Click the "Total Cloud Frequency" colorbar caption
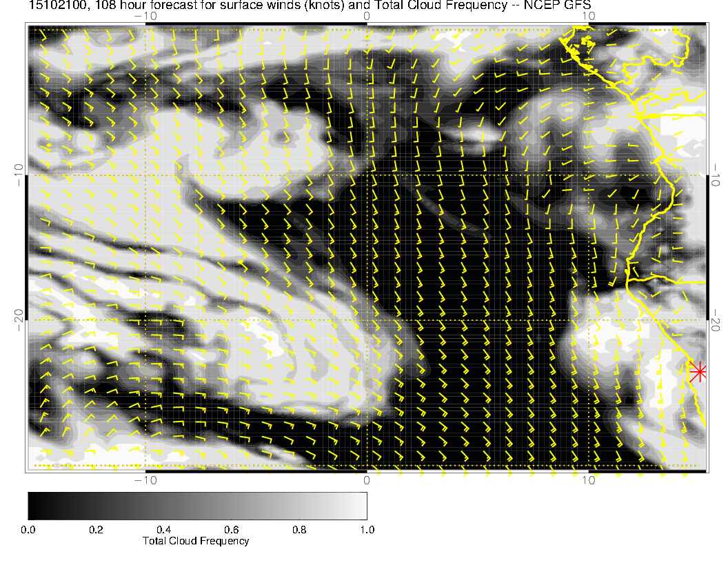 pyautogui.click(x=196, y=541)
